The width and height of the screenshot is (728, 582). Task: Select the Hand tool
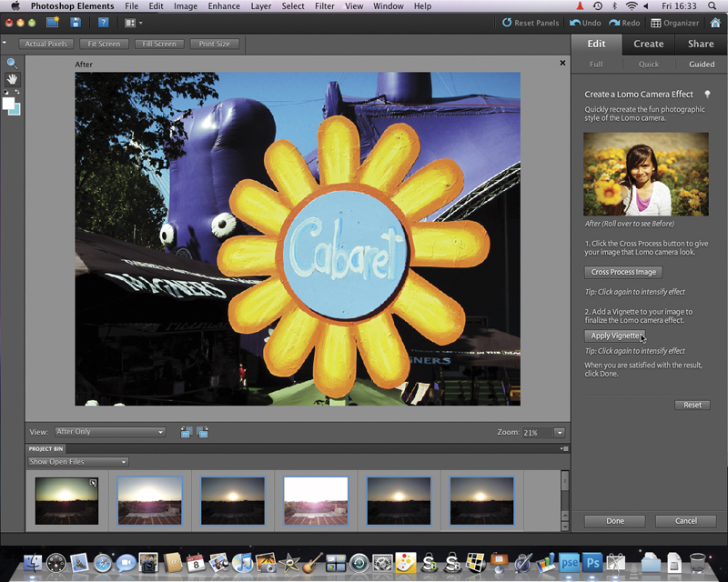[12, 79]
